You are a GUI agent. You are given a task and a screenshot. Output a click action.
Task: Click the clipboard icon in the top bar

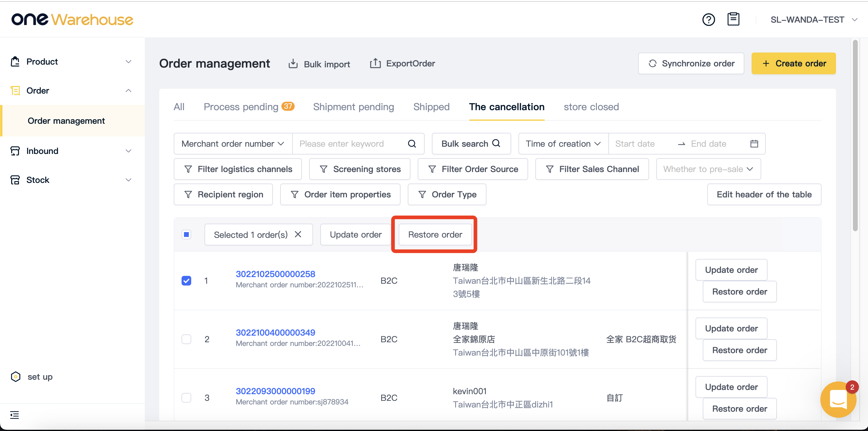pyautogui.click(x=733, y=19)
